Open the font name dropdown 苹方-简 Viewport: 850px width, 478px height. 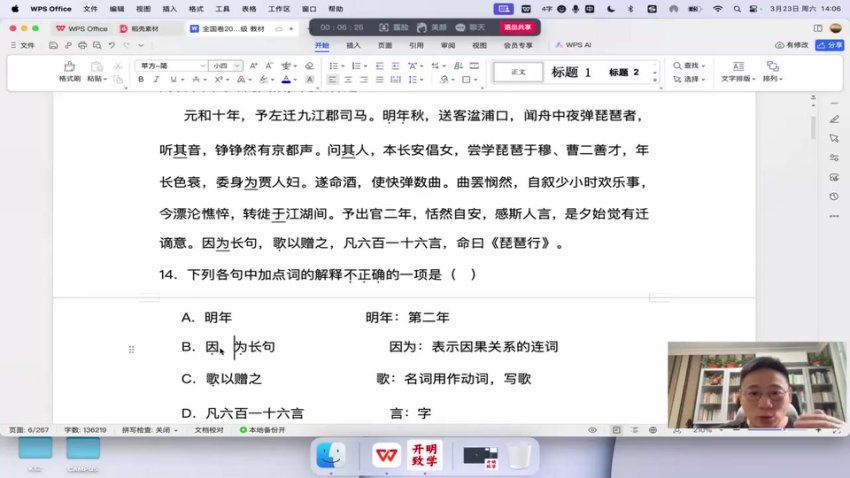(168, 65)
